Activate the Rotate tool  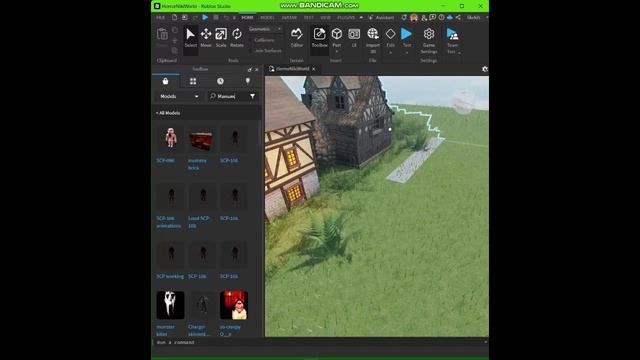(x=237, y=38)
